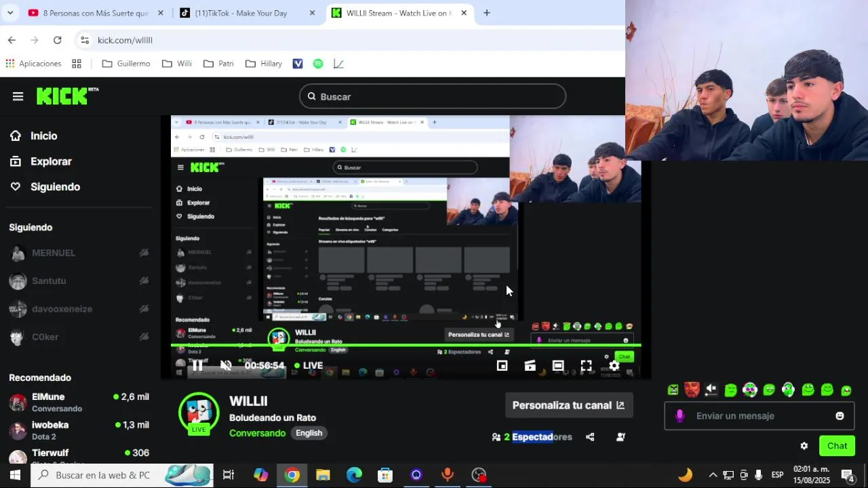The width and height of the screenshot is (868, 488).
Task: Open File Explorer from taskbar
Action: point(323,475)
